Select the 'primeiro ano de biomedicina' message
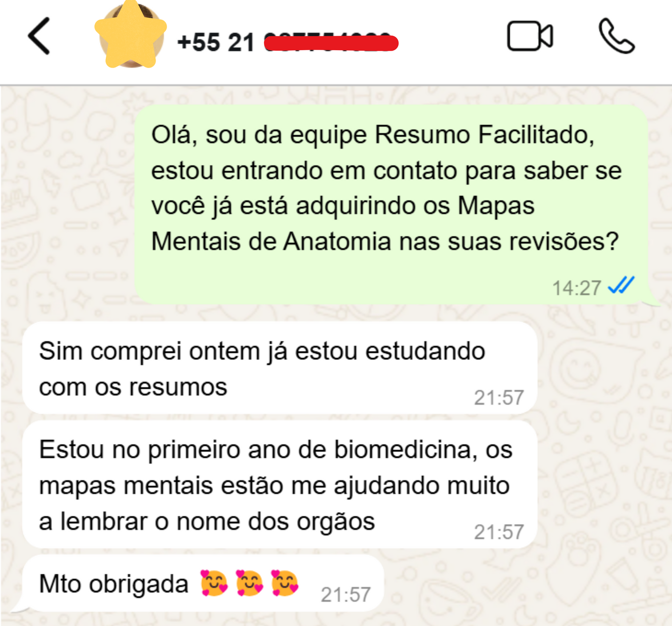 [280, 485]
